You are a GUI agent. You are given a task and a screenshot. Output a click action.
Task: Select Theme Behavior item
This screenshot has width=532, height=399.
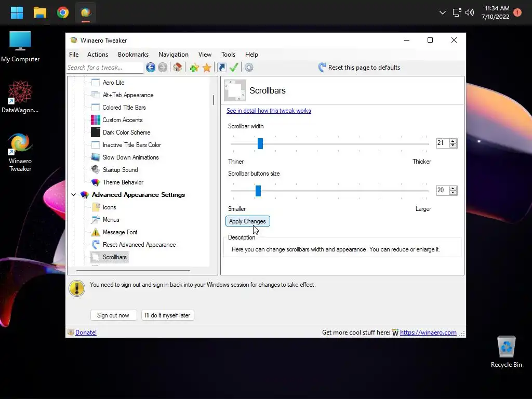(123, 182)
